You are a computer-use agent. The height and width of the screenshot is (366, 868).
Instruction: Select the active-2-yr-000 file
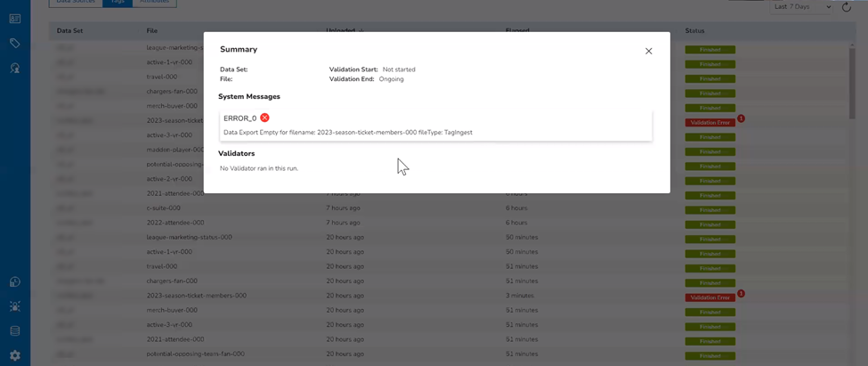click(169, 179)
